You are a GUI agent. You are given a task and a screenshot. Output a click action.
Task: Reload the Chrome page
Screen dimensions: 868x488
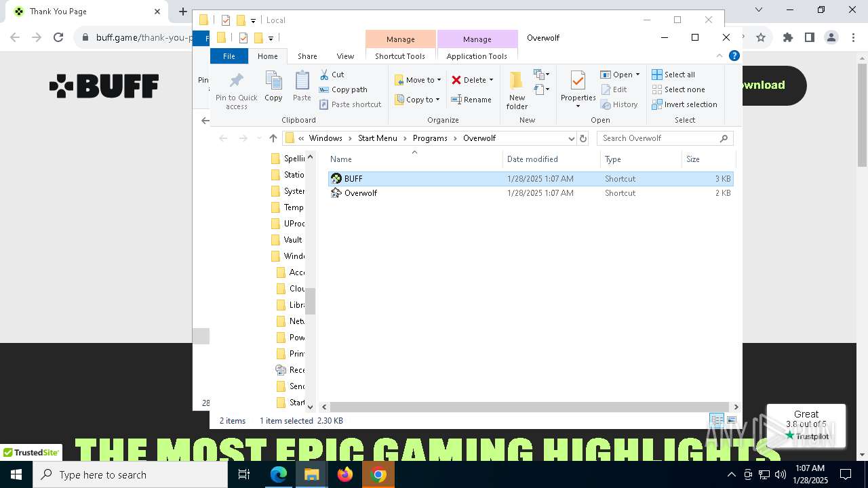(x=58, y=38)
